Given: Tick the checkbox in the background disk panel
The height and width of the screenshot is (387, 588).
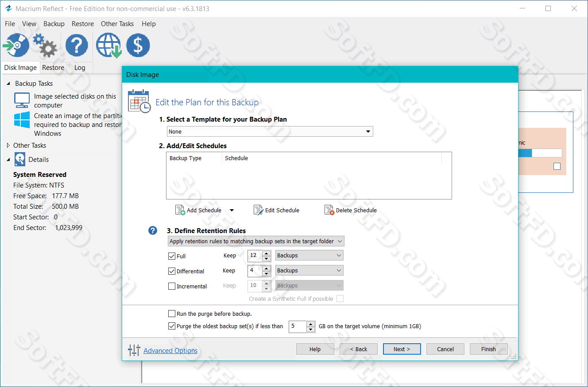Looking at the screenshot, I should coord(557,166).
